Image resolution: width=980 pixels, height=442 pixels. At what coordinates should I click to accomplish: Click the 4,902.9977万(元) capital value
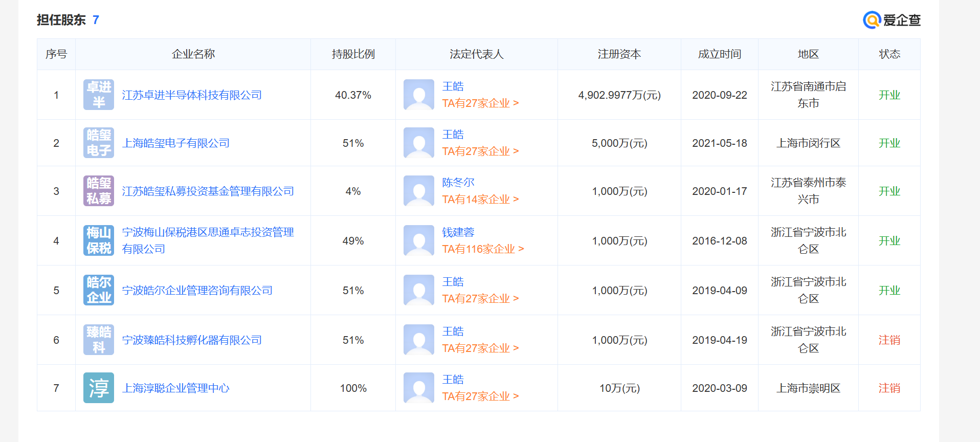(x=619, y=95)
